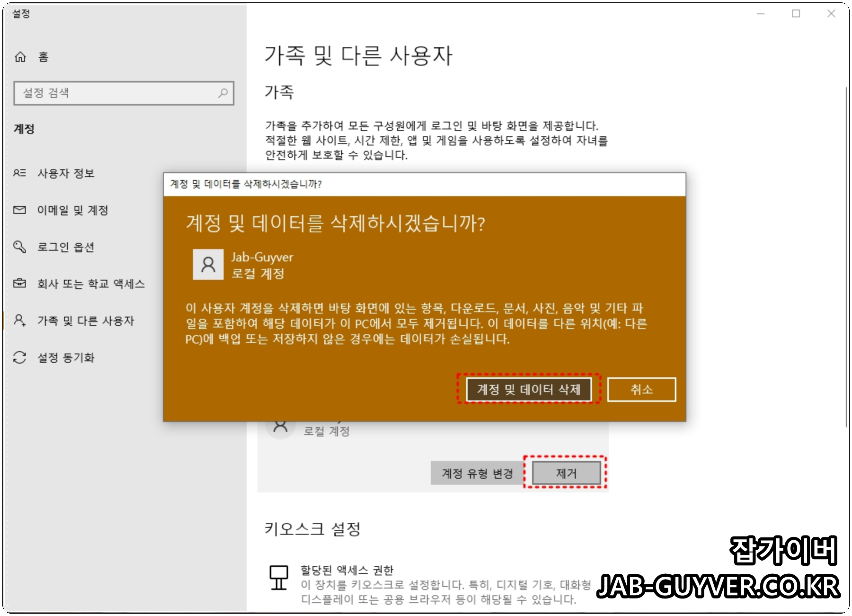Click the envelope icon for 이메일 및 계정

[19, 210]
